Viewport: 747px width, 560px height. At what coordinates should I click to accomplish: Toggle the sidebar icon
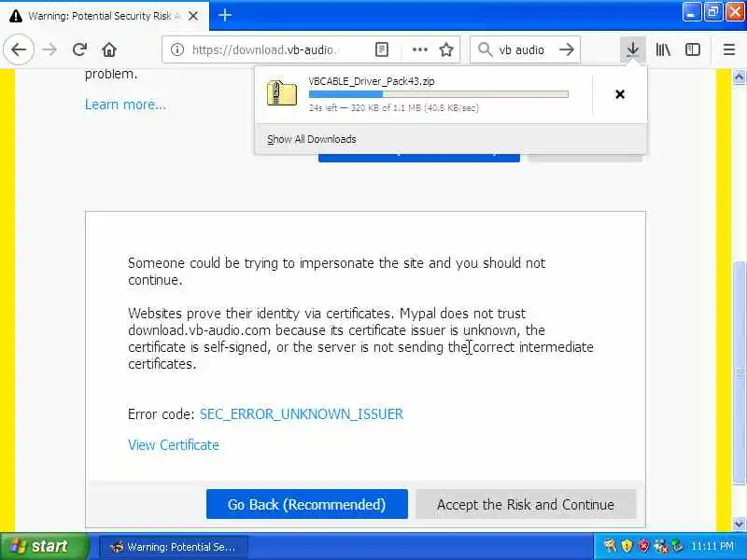(692, 49)
